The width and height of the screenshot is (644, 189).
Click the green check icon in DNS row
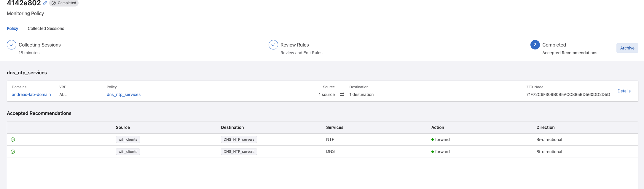(x=13, y=152)
